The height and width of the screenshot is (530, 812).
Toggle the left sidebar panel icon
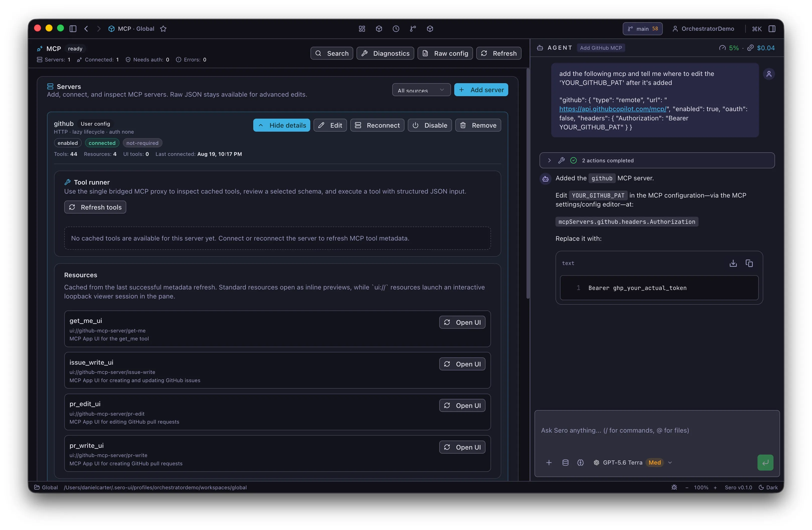[x=73, y=29]
